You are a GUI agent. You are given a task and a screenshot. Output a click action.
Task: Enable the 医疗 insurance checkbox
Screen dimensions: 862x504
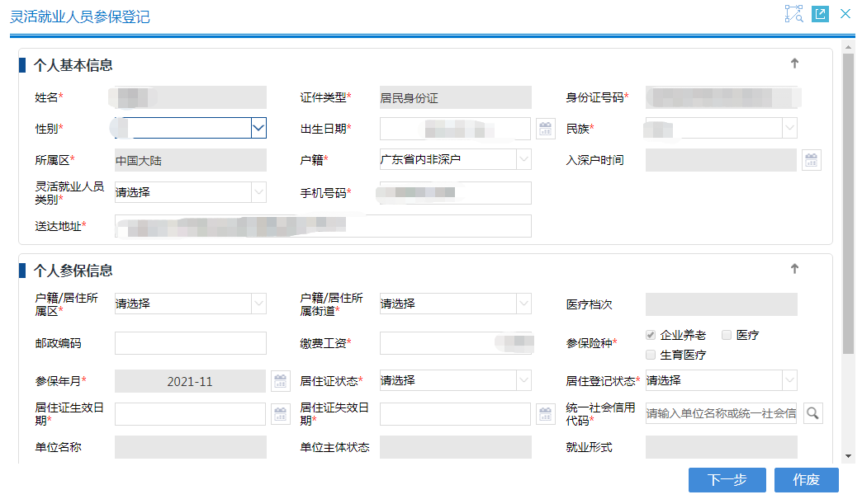pos(727,334)
